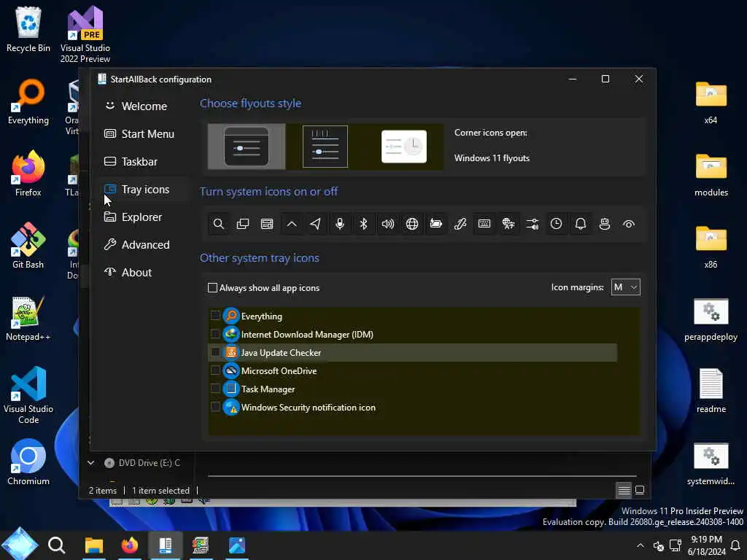Check the Everything tray icon box
The image size is (747, 560).
tap(215, 316)
